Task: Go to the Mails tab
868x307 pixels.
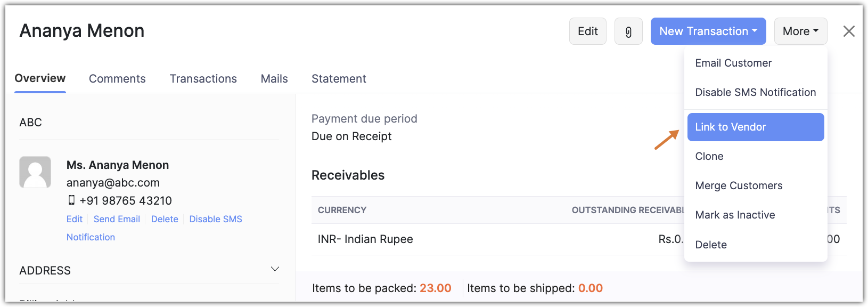Action: click(274, 79)
